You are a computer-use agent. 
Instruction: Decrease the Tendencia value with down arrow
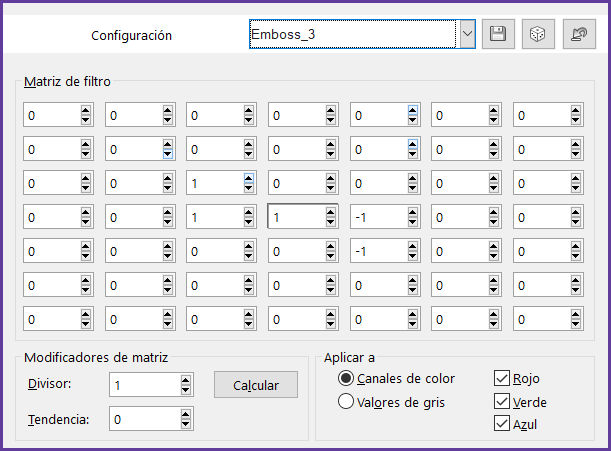tap(185, 423)
